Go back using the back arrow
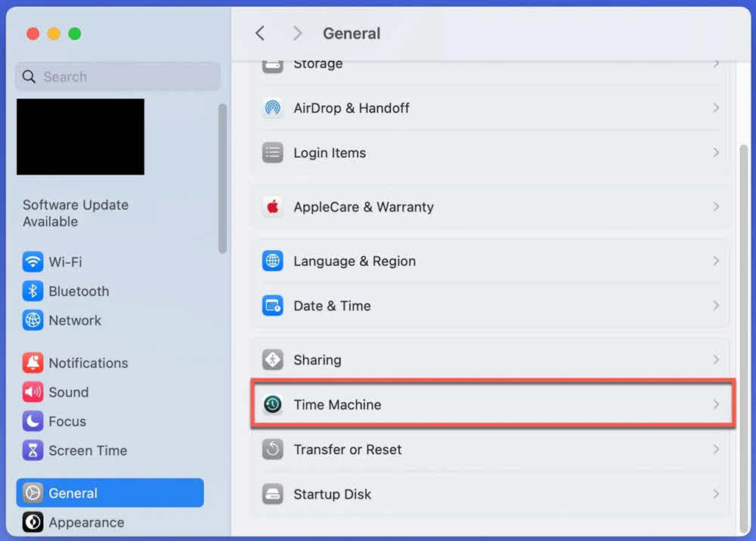 tap(260, 33)
